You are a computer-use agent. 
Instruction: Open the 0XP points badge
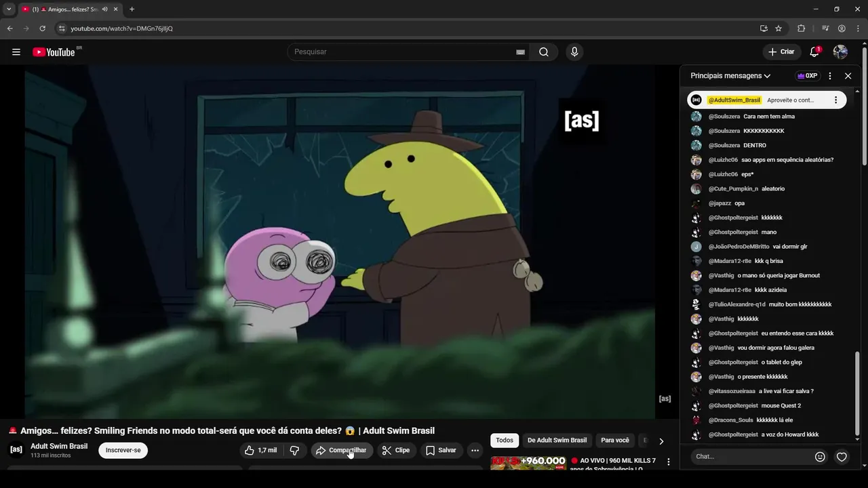point(807,76)
